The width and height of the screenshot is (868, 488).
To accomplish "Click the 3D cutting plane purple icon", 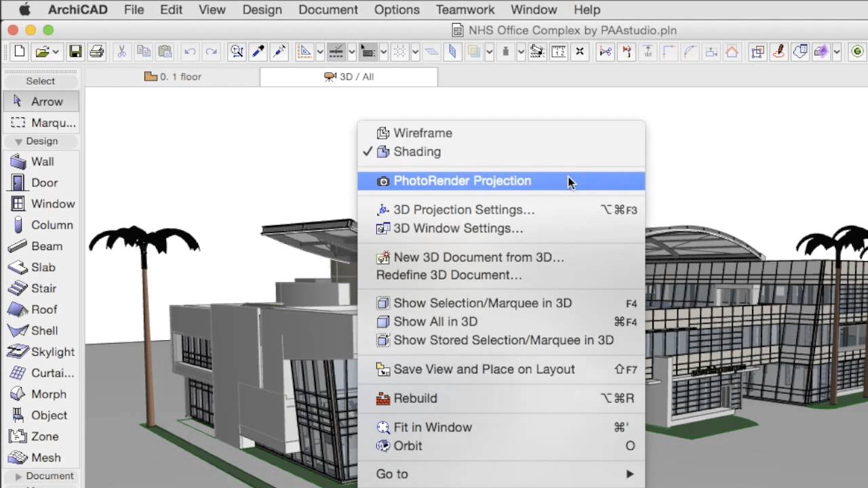I will [821, 52].
